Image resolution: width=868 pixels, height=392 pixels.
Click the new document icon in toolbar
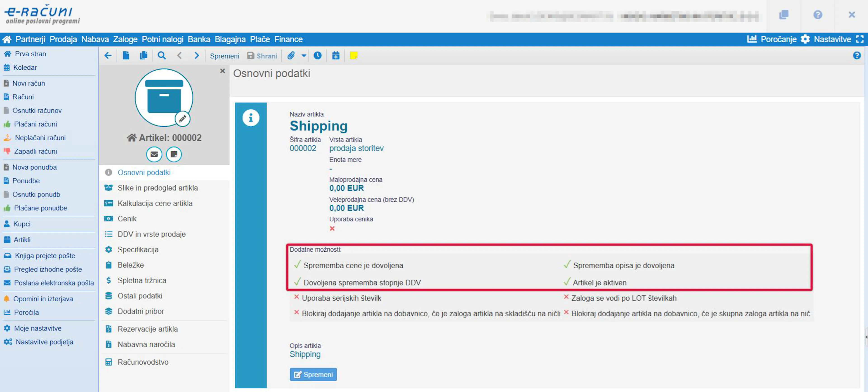(x=126, y=56)
